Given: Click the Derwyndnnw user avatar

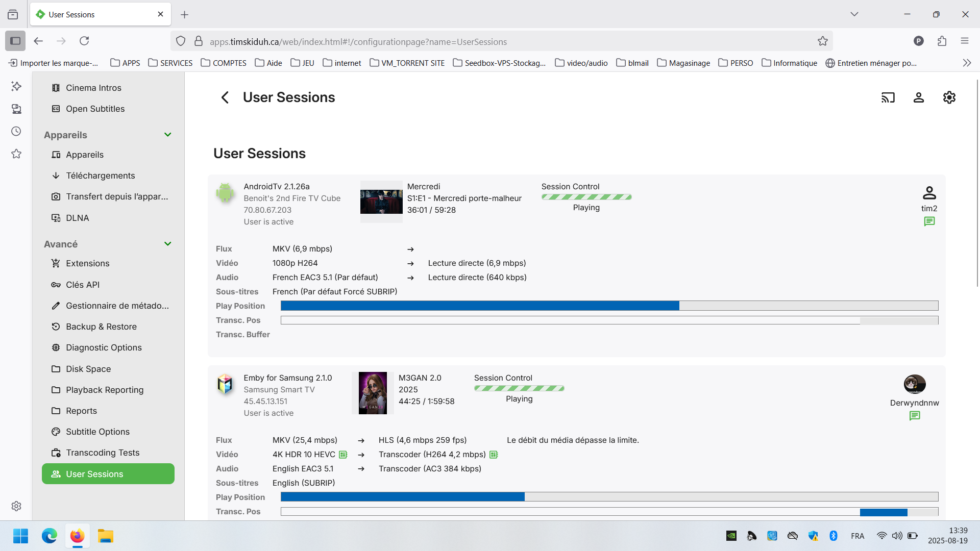Looking at the screenshot, I should [914, 384].
